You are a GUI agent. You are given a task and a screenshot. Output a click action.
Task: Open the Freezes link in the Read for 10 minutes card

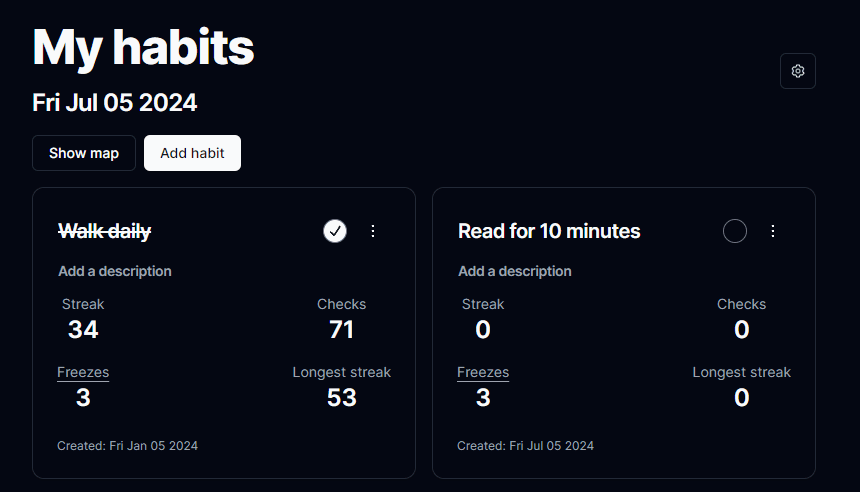483,372
